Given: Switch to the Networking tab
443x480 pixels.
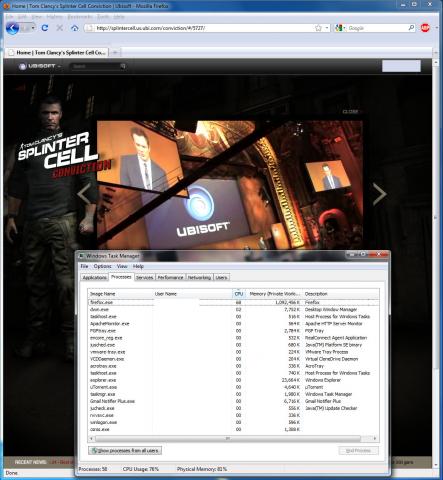Looking at the screenshot, I should (199, 277).
